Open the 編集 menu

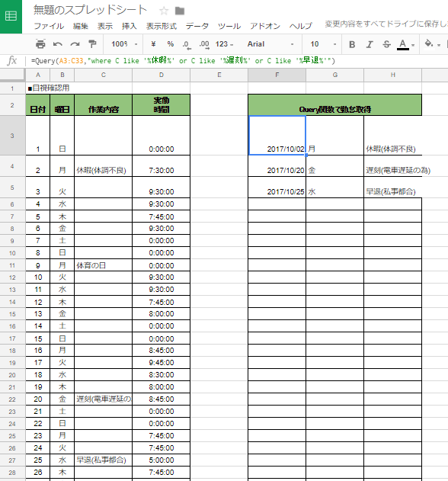pos(81,26)
